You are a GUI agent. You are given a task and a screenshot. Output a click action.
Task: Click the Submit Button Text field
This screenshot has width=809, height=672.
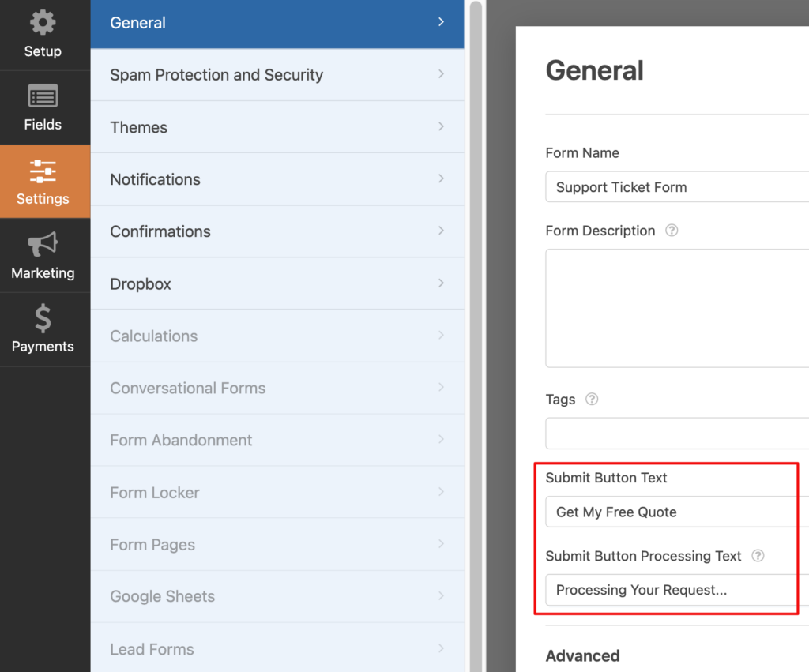(x=677, y=512)
